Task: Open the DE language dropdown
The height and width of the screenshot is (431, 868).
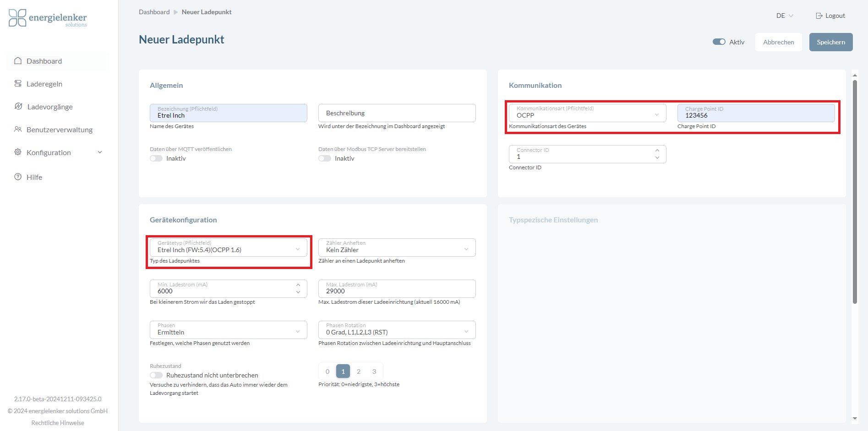Action: tap(785, 16)
